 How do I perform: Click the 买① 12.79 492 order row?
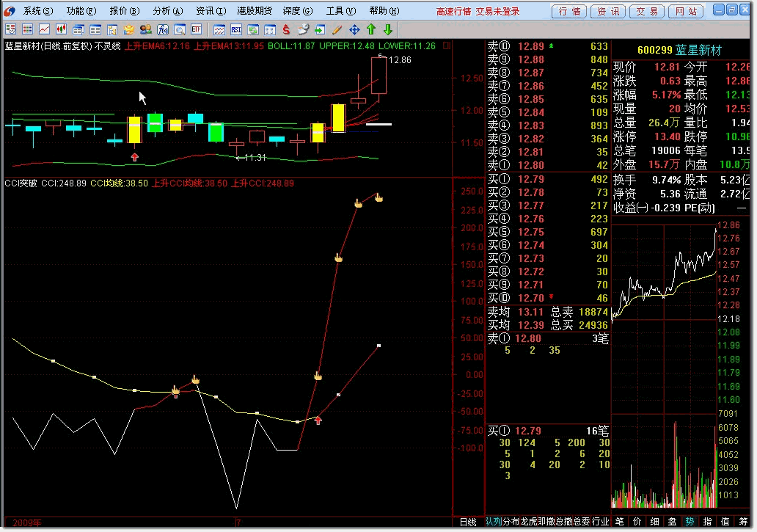547,179
